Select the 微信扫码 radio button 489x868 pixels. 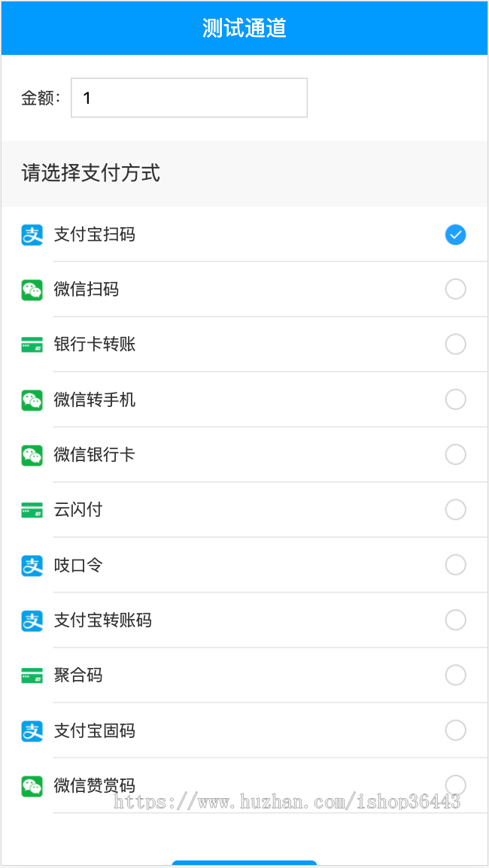[455, 289]
